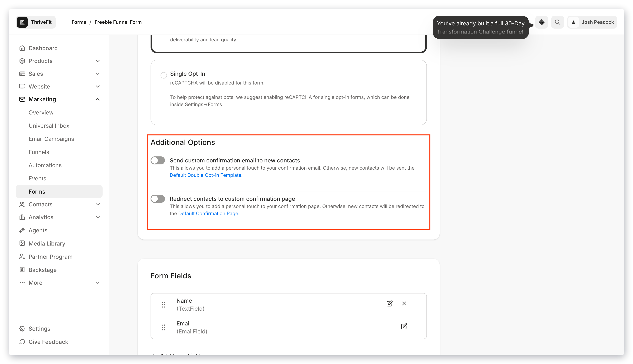Click the 30-Day Transformation Challenge tooltip
Screen dimensions: 633x364
[480, 27]
